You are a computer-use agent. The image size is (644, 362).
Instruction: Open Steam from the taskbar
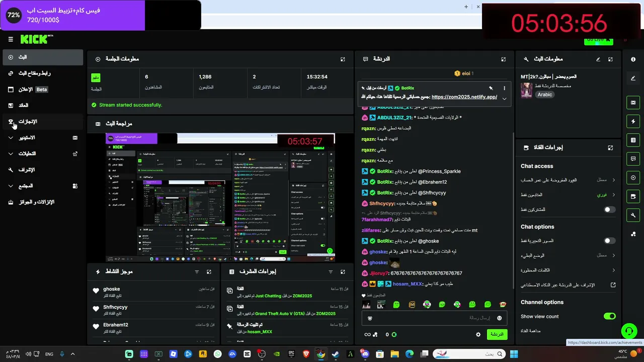336,354
